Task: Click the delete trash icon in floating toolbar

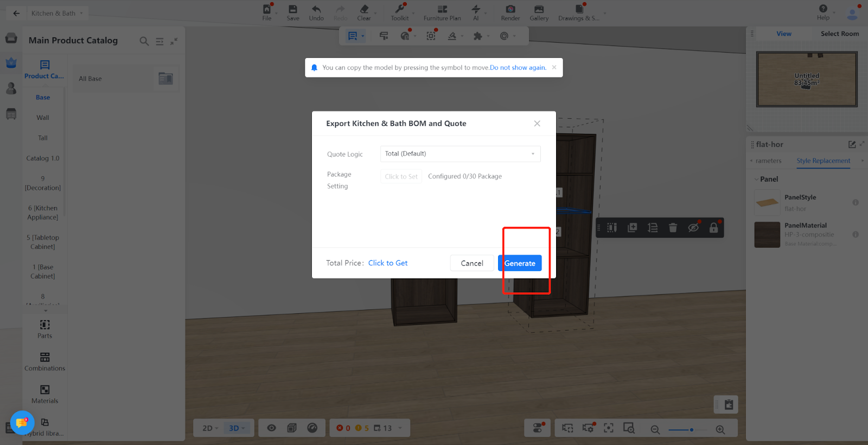Action: point(673,228)
